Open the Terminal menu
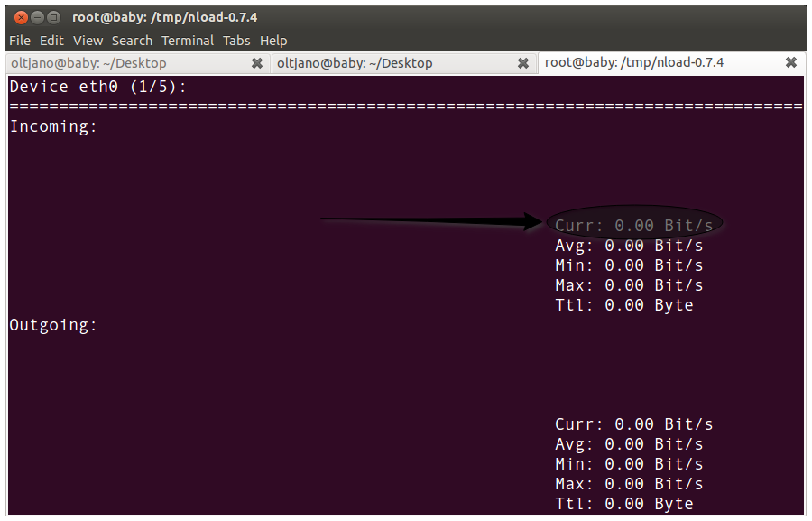The width and height of the screenshot is (812, 521). click(187, 40)
